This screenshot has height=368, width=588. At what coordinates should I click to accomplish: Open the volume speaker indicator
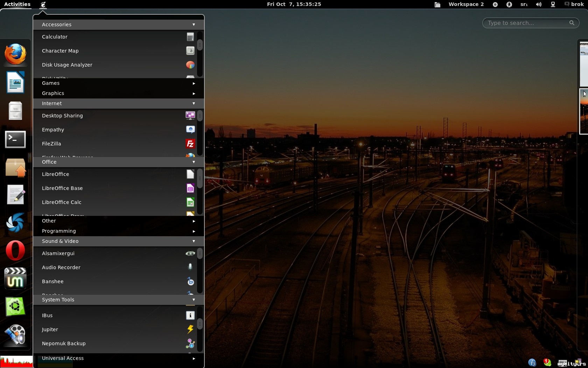pyautogui.click(x=539, y=5)
